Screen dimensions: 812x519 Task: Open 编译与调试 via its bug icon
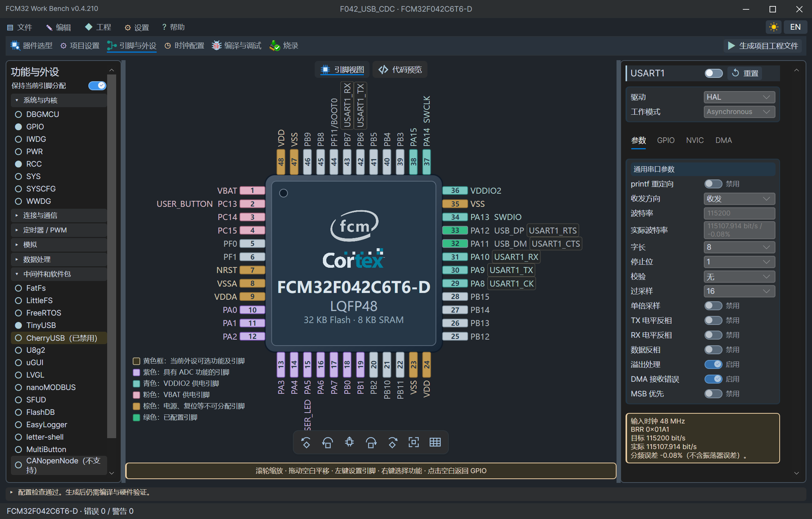(x=217, y=46)
